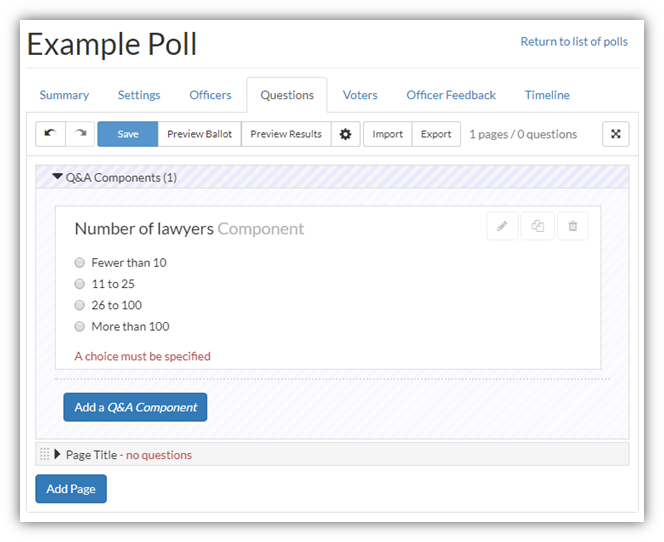Image resolution: width=664 pixels, height=542 pixels.
Task: Collapse the Q&A Components section
Action: point(57,177)
